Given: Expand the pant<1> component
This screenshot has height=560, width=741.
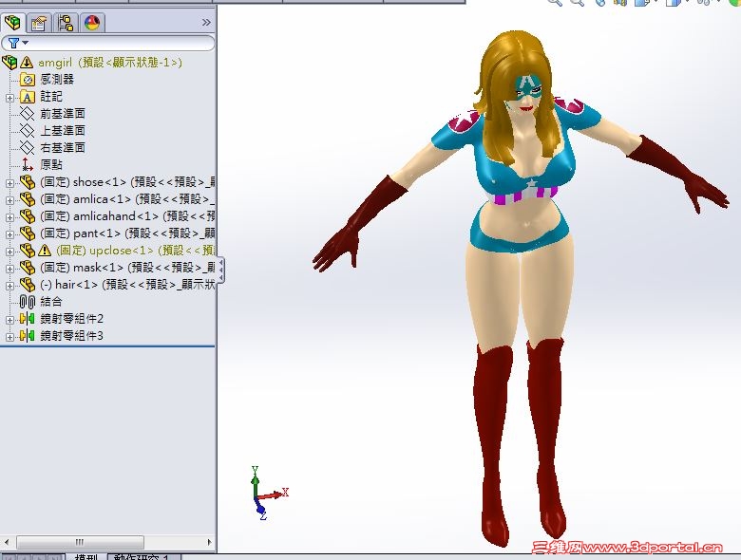Looking at the screenshot, I should 9,234.
